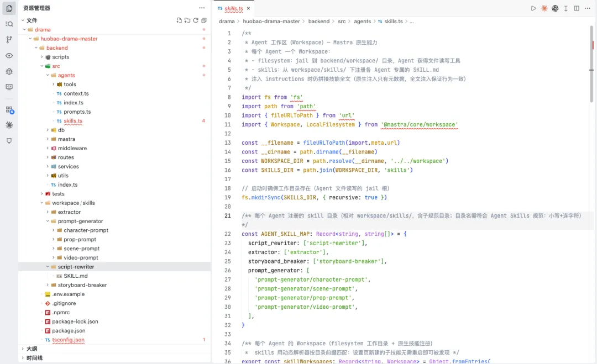Open SKILL.md file
597x364 pixels.
click(x=76, y=276)
